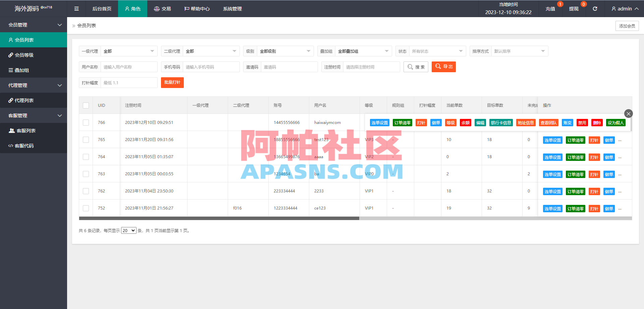Check the row checkbox for UID 752
This screenshot has height=309, width=644.
click(86, 208)
